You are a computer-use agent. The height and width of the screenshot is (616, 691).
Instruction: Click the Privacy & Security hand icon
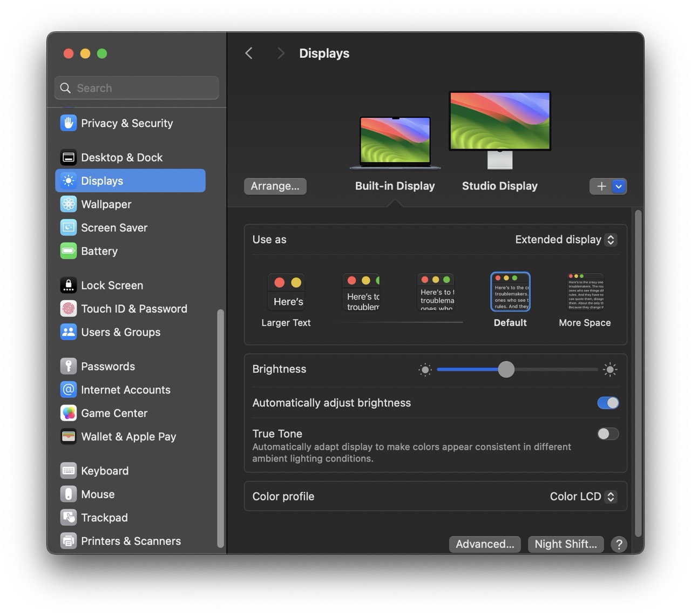click(x=69, y=123)
